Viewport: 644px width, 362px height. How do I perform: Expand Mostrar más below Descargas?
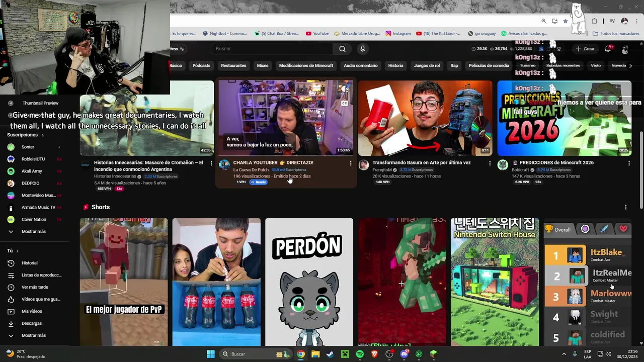(33, 335)
